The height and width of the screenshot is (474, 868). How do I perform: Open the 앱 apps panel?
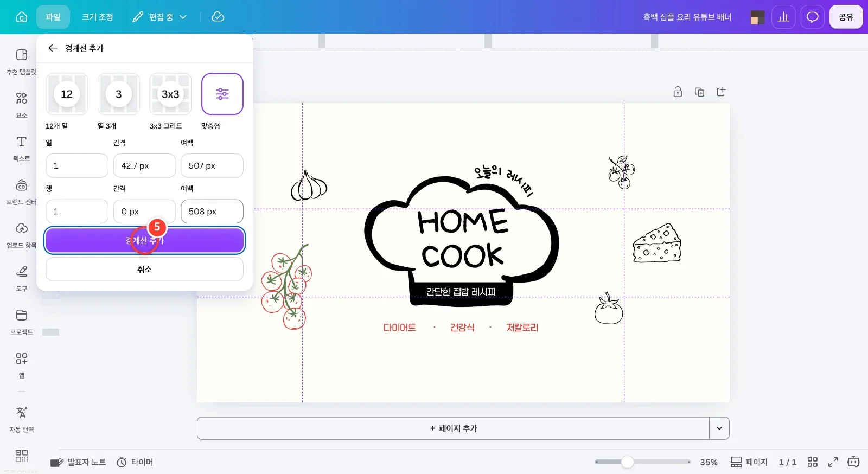tap(22, 366)
